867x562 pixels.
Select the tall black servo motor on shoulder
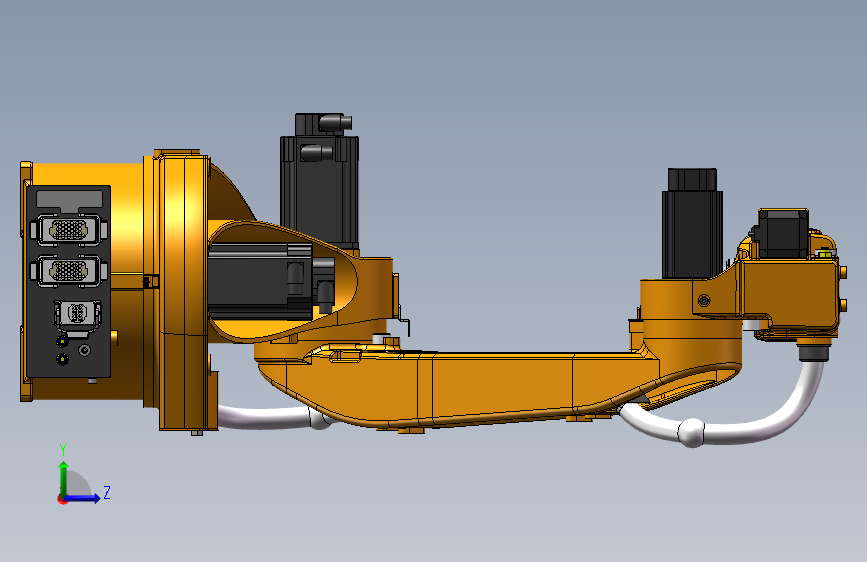[319, 180]
